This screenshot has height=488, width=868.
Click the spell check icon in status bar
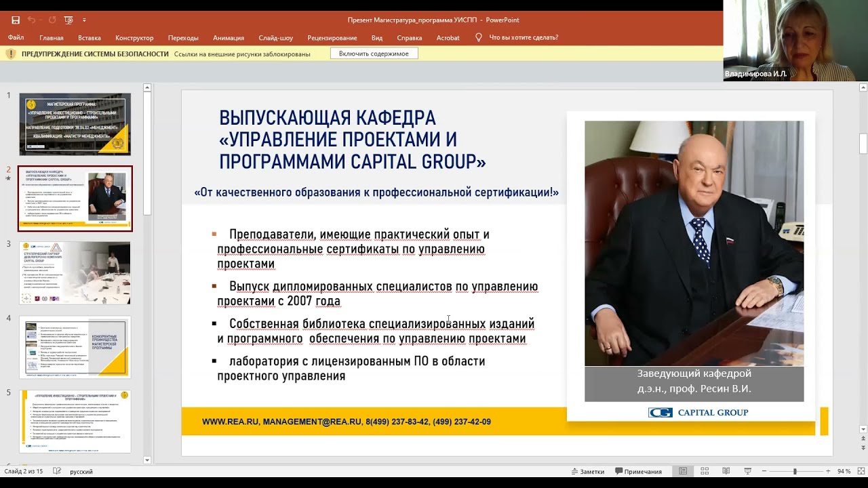[57, 471]
